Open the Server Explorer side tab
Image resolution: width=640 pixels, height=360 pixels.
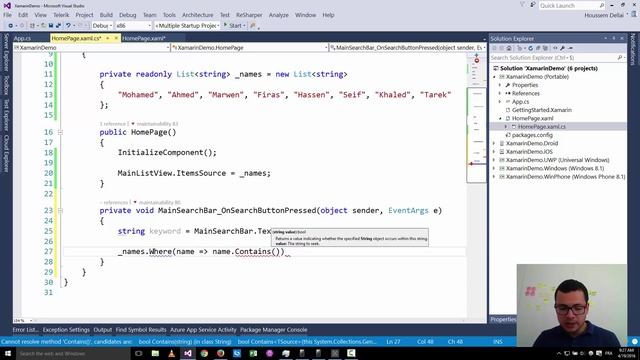[x=6, y=53]
